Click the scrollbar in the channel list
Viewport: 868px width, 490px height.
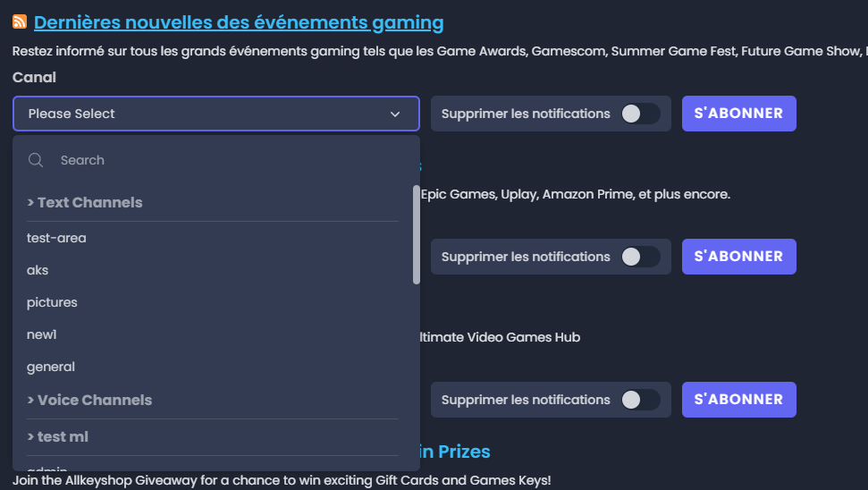tap(416, 234)
